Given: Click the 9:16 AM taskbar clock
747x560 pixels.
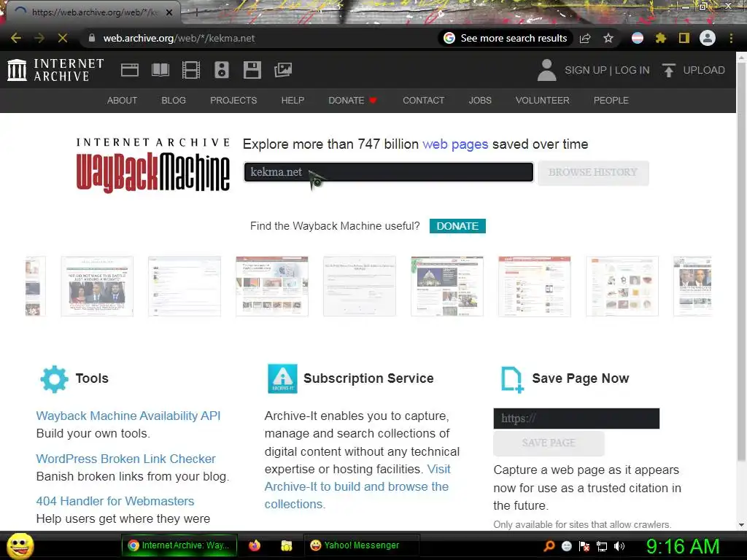Looking at the screenshot, I should point(682,546).
